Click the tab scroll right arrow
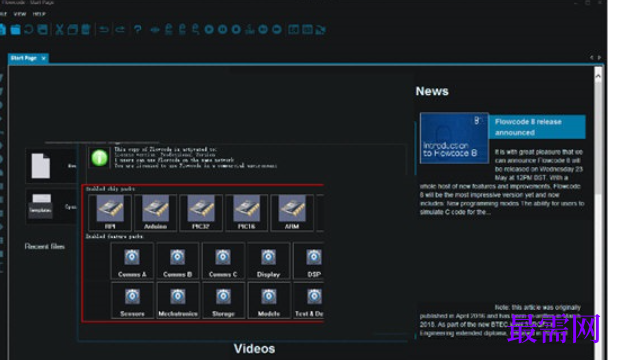619x360 pixels. coord(599,58)
